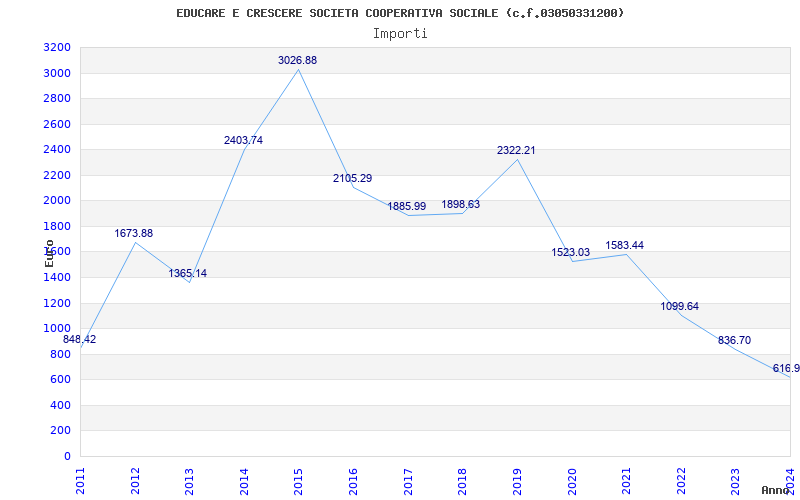This screenshot has width=800, height=500.
Task: Select the 1365.14 data label
Action: 188,273
